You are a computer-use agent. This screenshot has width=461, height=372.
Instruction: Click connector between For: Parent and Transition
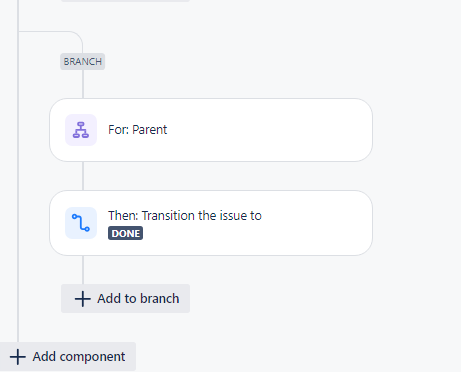(83, 176)
